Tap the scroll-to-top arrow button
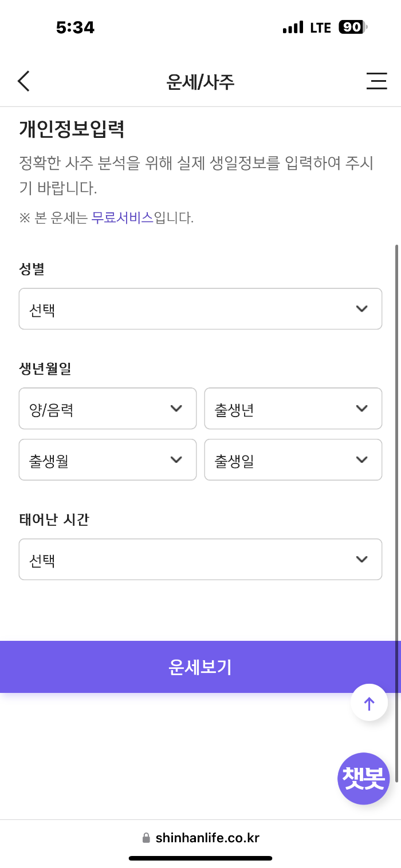This screenshot has height=868, width=401. tap(369, 703)
